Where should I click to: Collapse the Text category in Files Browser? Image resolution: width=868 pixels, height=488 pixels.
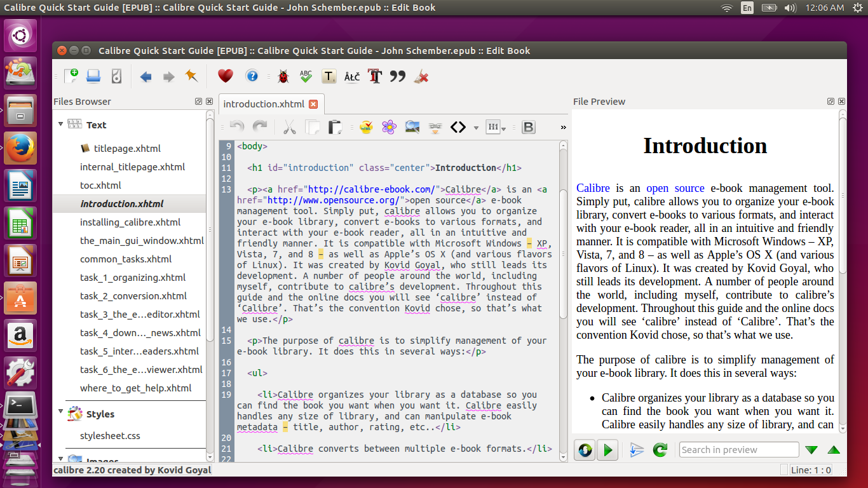(61, 125)
